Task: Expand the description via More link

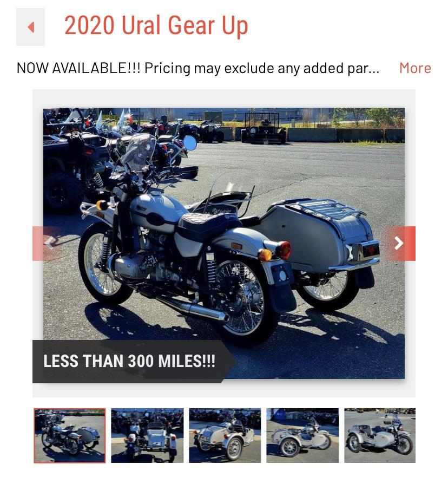Action: 415,68
